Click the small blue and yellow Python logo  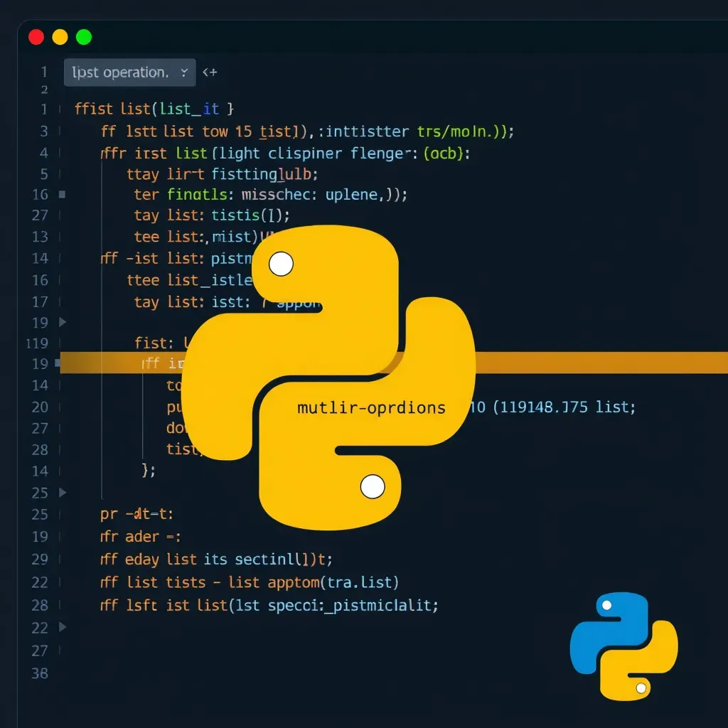tap(623, 646)
